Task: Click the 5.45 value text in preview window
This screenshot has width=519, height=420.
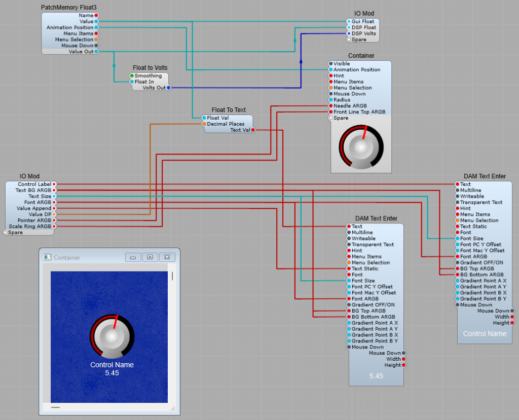Action: (112, 373)
